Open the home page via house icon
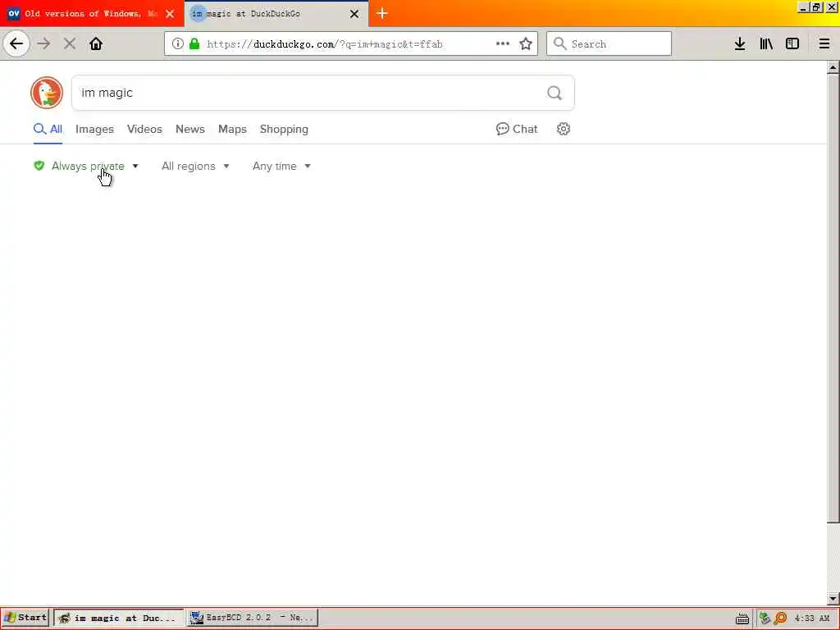The image size is (840, 630). (x=96, y=43)
